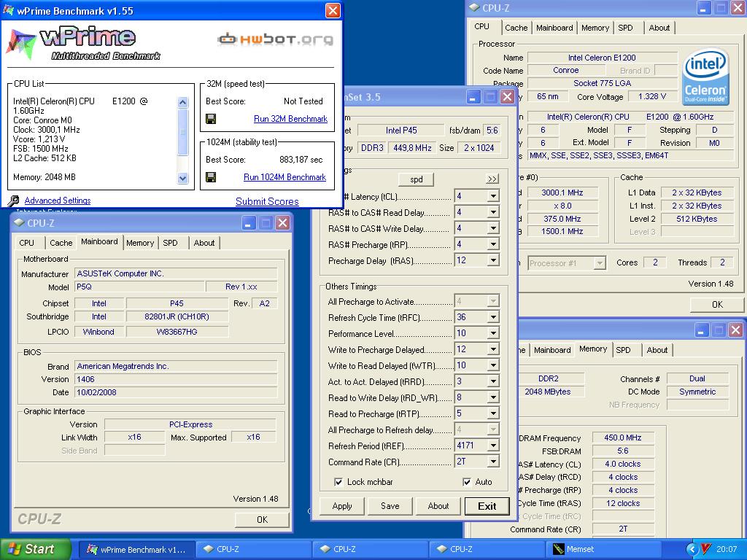Click the Advanced Settings wrench icon in wPrime

(x=13, y=201)
